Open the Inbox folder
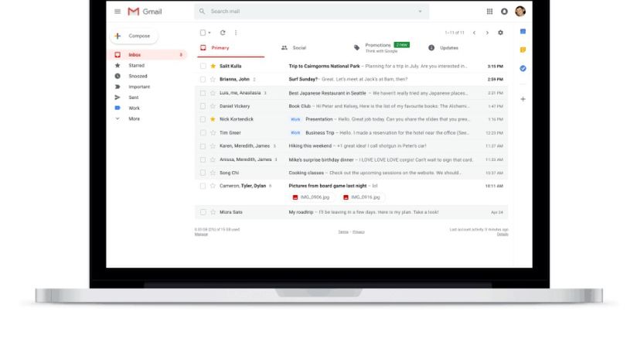This screenshot has height=363, width=644. pyautogui.click(x=148, y=55)
